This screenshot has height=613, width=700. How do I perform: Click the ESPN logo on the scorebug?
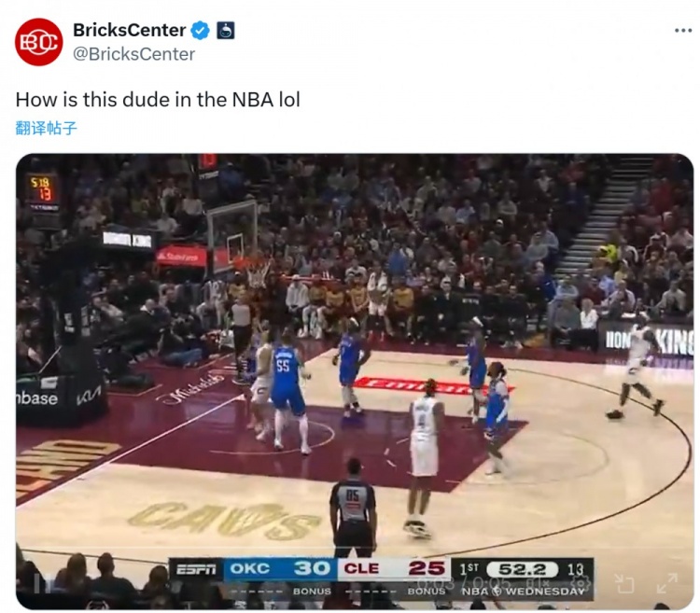[196, 569]
